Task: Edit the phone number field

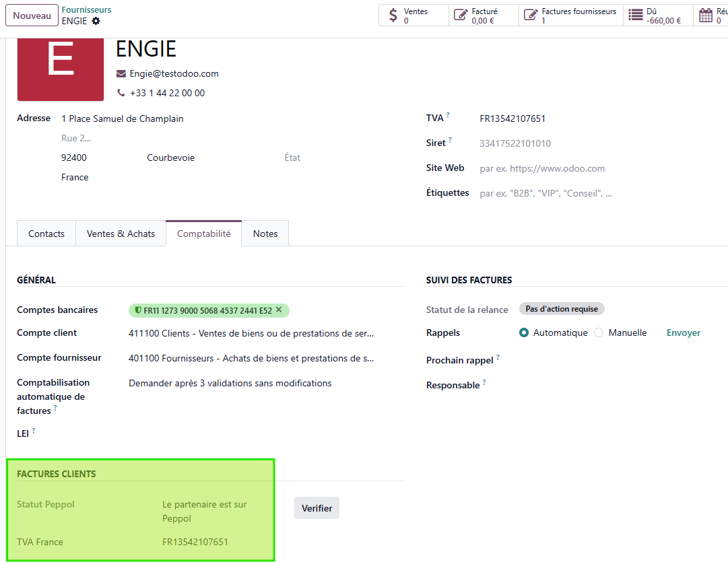Action: click(x=167, y=93)
